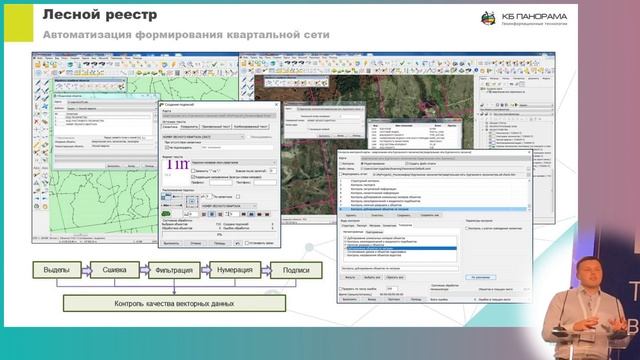Toggle the 'Не подписывать' checkbox

(x=167, y=147)
